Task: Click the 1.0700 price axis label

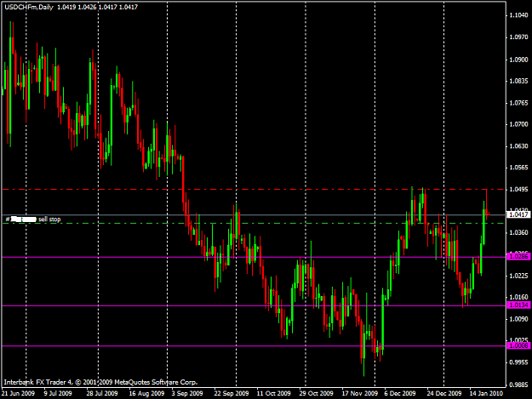Action: (x=518, y=124)
